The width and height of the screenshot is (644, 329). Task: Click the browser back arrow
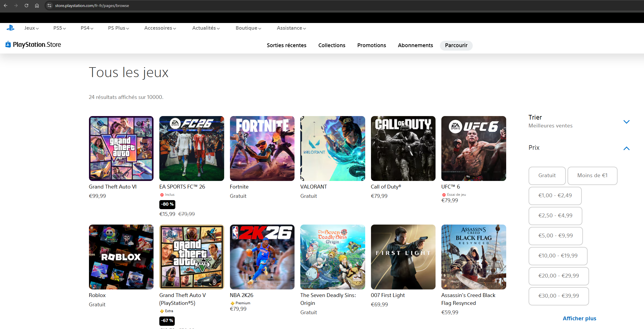6,6
